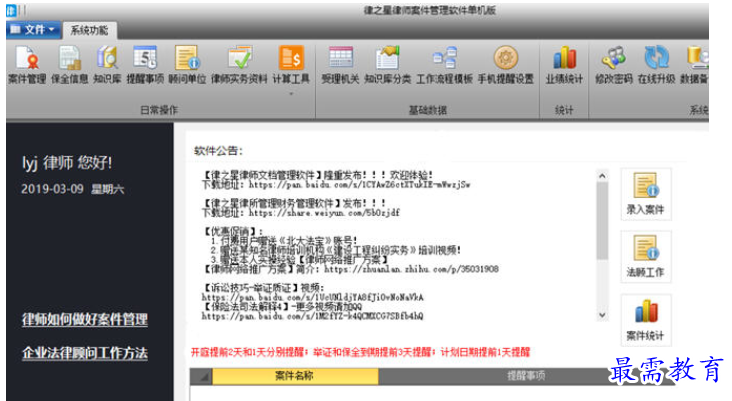Click the application logo icon in title bar
732x401 pixels.
(11, 10)
